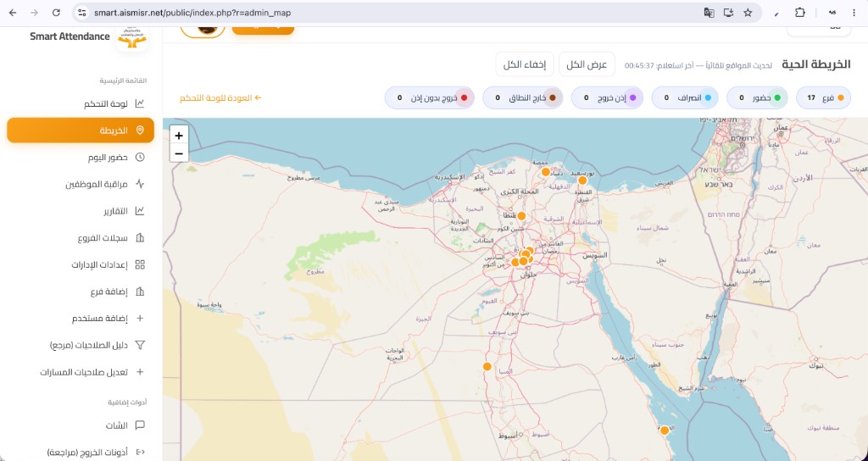Click the branch marker near بورسعيد
868x461 pixels.
tap(582, 180)
